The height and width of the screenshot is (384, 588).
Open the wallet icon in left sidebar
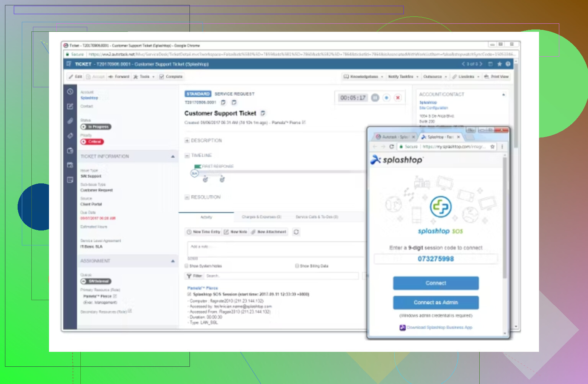(70, 150)
